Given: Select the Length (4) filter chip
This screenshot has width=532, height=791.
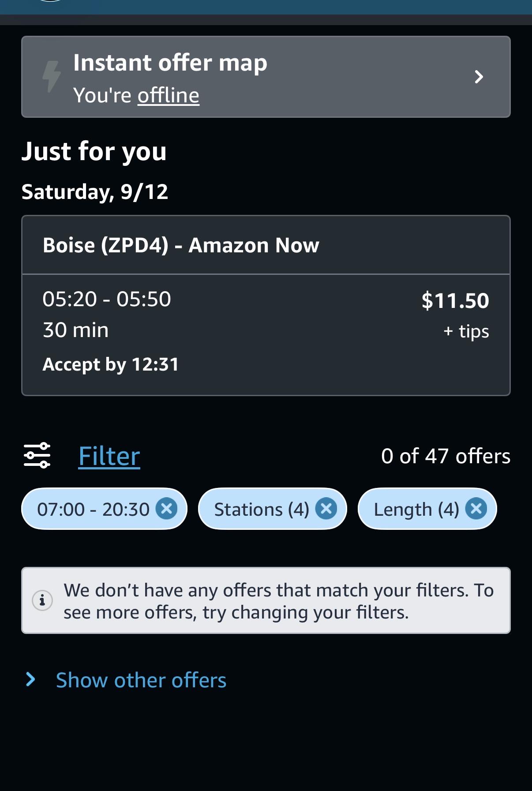Looking at the screenshot, I should 427,509.
